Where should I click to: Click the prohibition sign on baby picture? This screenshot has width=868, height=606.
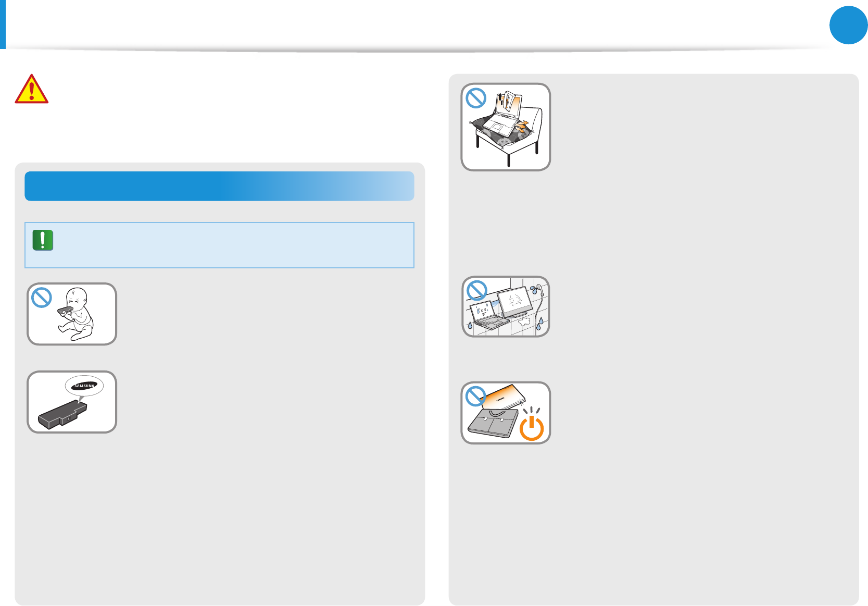tap(42, 298)
